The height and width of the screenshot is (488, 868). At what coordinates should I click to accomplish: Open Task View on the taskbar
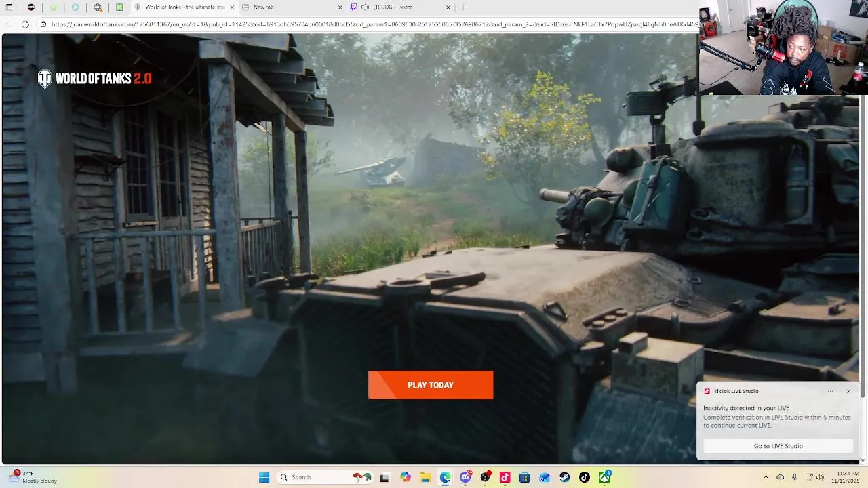pyautogui.click(x=384, y=477)
